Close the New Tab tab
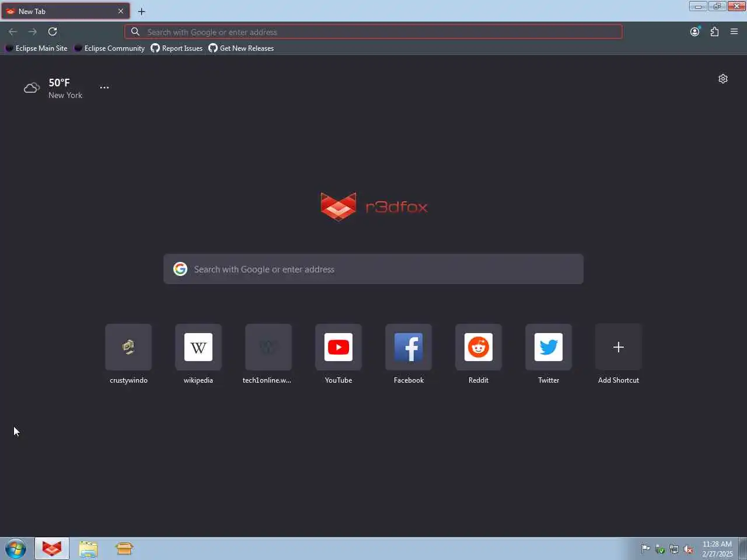This screenshot has width=747, height=560. pyautogui.click(x=121, y=11)
